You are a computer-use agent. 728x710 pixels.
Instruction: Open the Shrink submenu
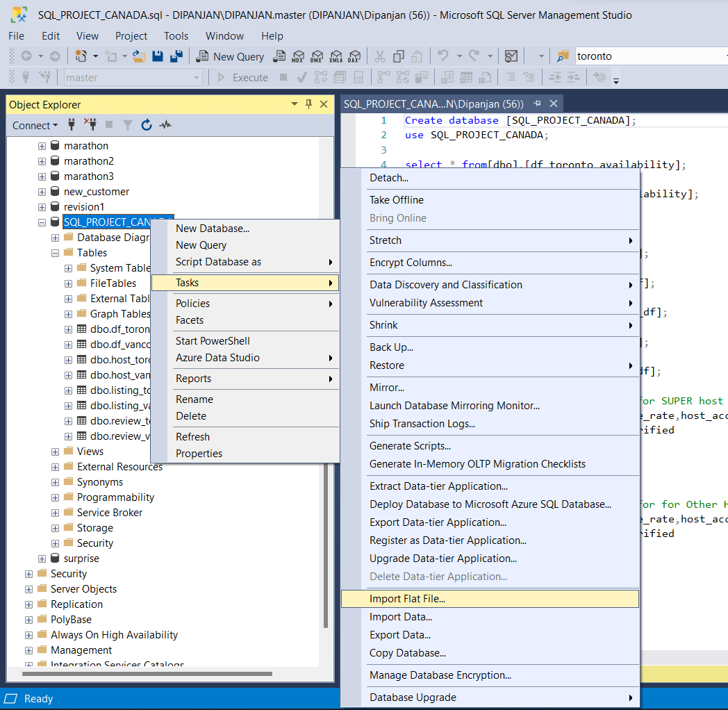pyautogui.click(x=490, y=325)
